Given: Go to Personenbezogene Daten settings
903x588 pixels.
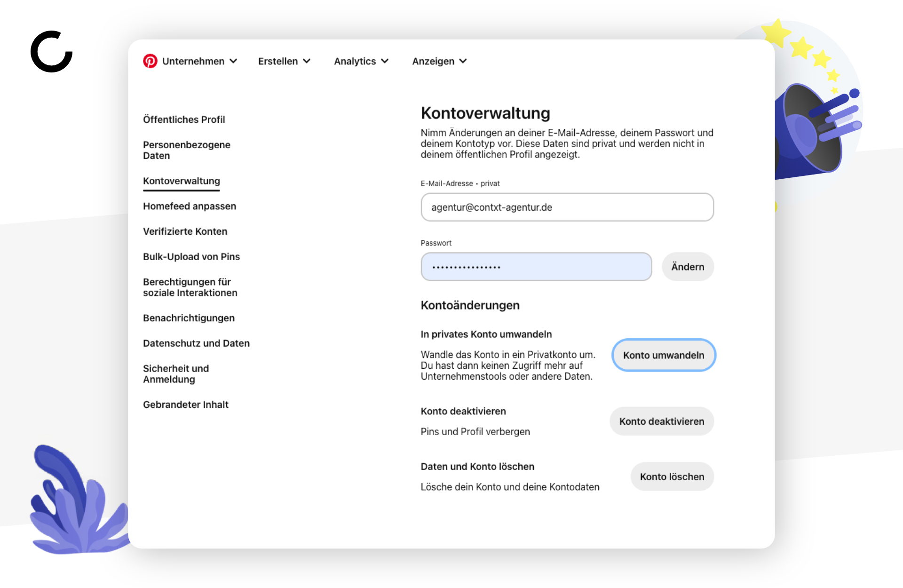Looking at the screenshot, I should point(187,150).
